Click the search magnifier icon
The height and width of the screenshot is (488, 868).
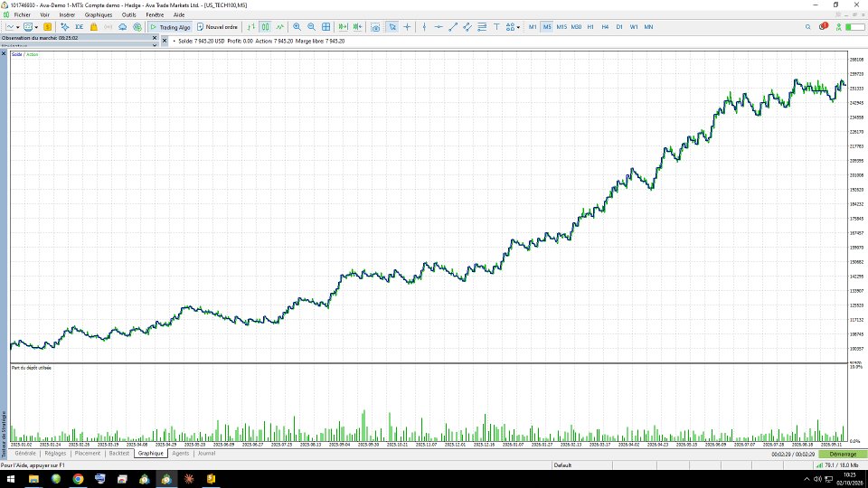tap(807, 26)
